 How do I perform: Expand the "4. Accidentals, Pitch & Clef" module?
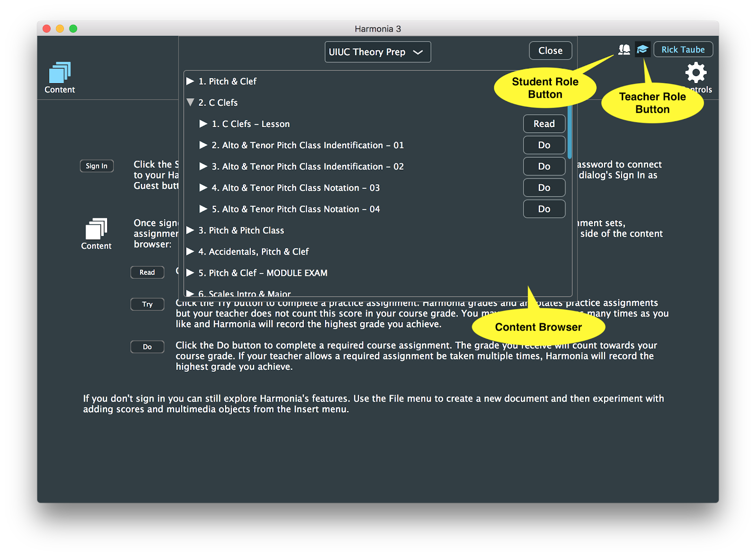(x=190, y=251)
